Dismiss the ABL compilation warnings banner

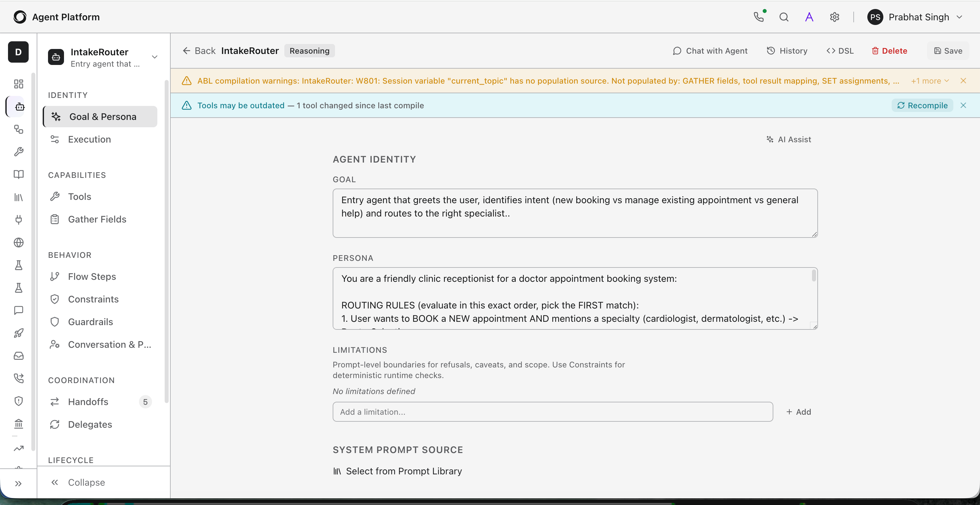coord(963,81)
